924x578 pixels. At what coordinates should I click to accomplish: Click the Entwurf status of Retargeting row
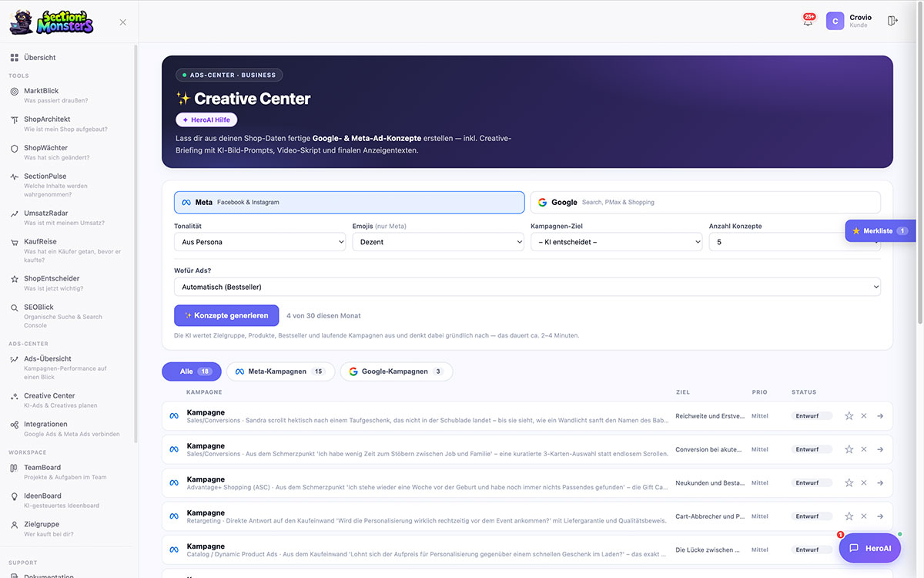(812, 516)
